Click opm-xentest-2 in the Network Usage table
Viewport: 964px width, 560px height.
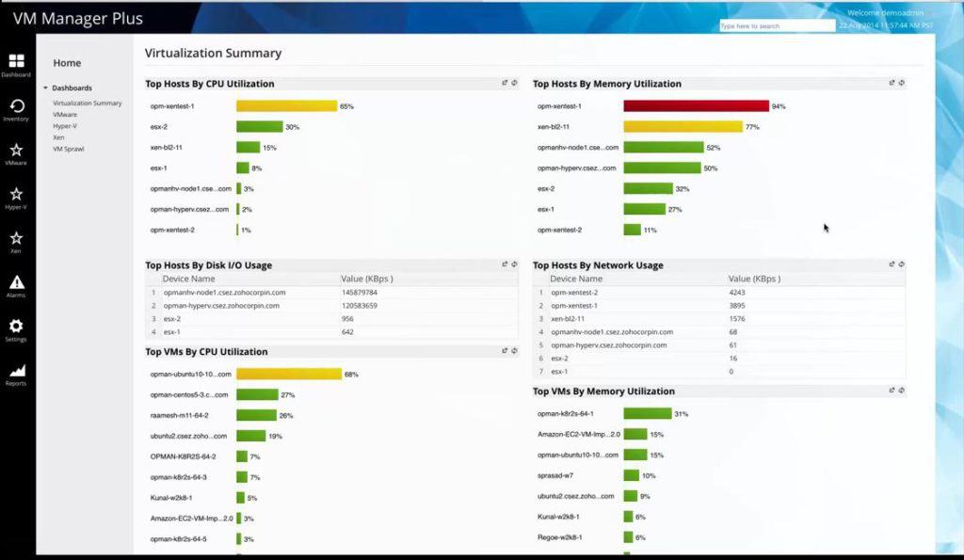coord(574,293)
